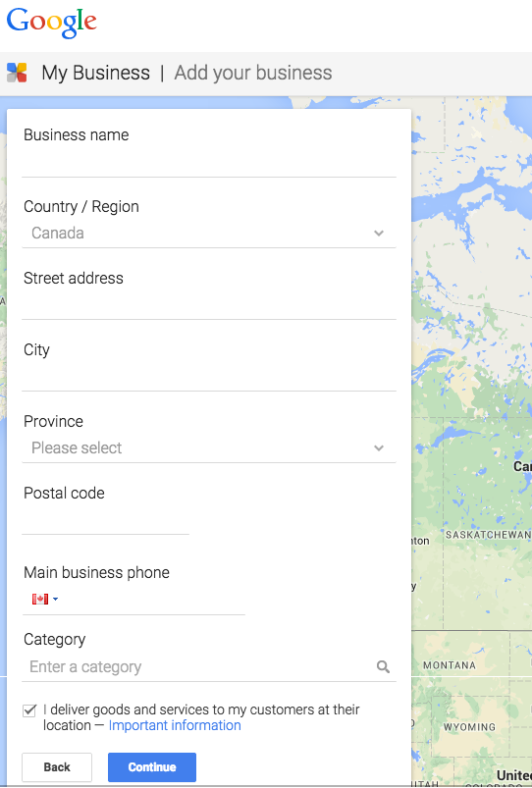Screen dimensions: 532x788
Task: Focus the Business name field
Action: [209, 162]
